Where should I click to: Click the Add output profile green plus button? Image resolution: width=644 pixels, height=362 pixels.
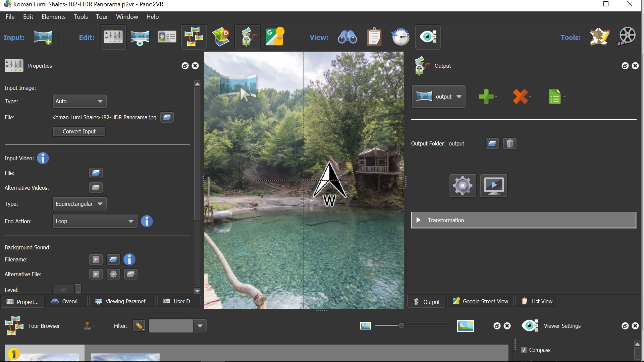coord(486,96)
